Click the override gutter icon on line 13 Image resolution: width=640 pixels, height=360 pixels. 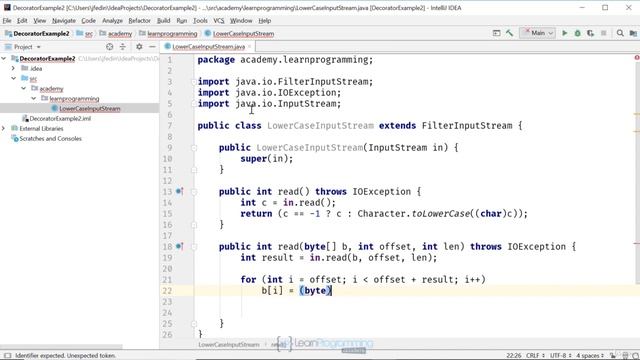coord(179,191)
